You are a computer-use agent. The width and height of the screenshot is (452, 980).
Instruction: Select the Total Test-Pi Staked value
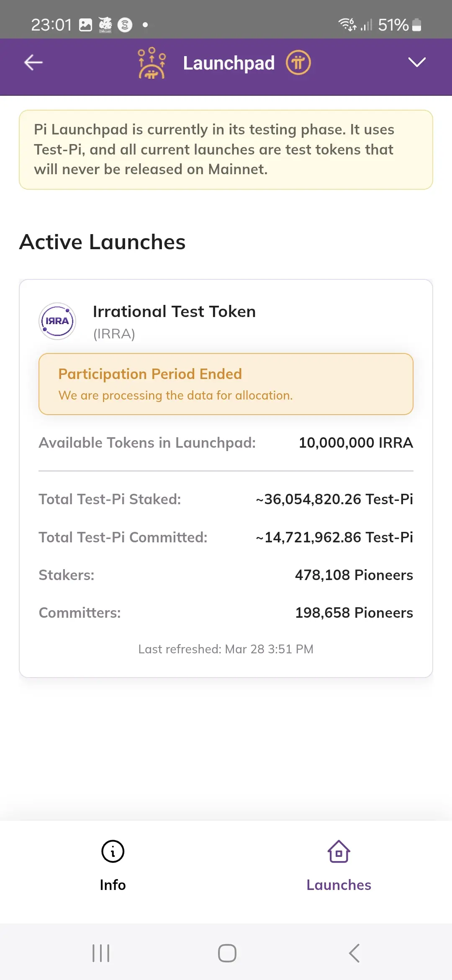334,499
